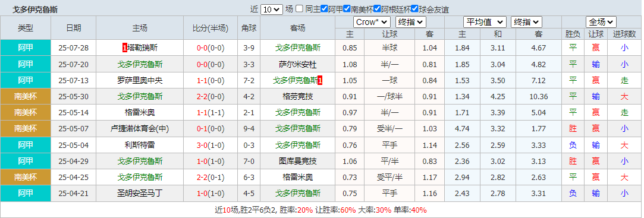Click the handicap value 受平/半

click(x=389, y=177)
